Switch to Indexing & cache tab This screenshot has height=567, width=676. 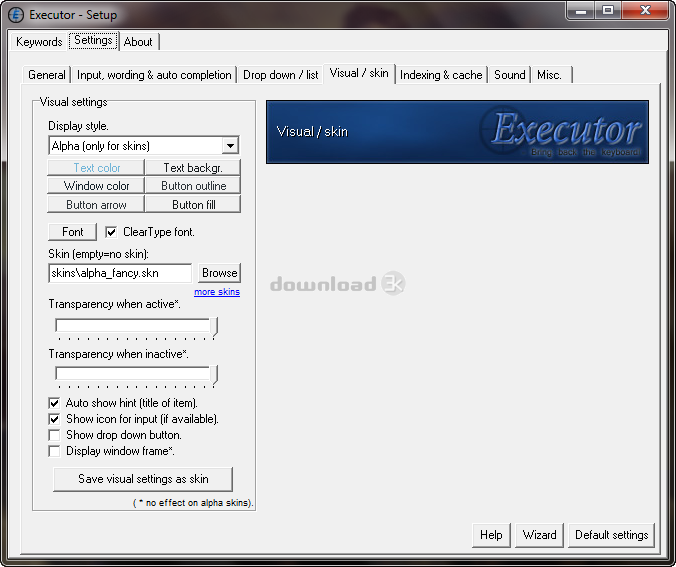pyautogui.click(x=441, y=75)
